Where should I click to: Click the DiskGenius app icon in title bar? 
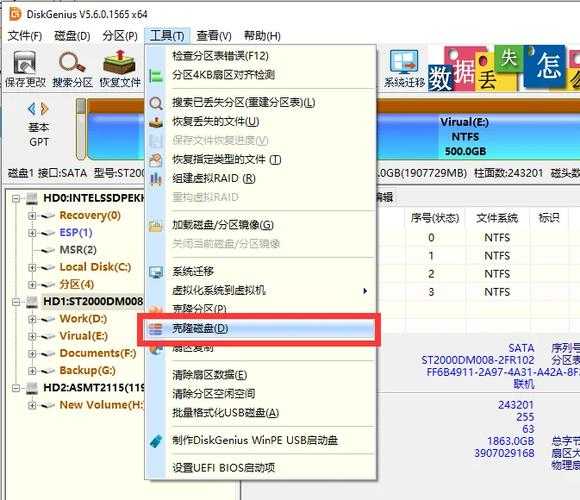14,14
